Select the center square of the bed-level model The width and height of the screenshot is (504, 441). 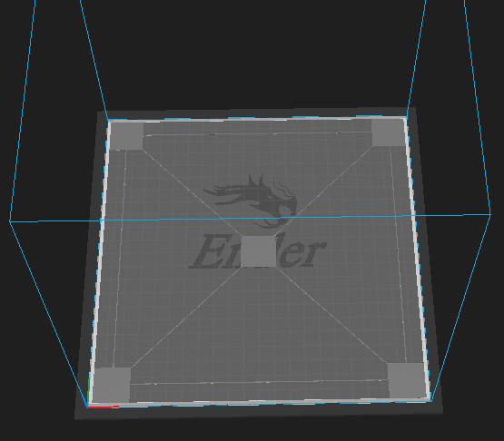tap(258, 251)
